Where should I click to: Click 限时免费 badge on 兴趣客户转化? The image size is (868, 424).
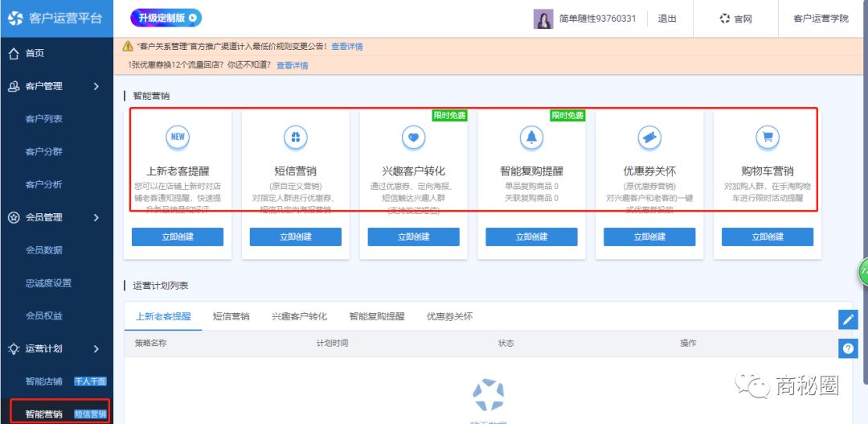click(449, 115)
